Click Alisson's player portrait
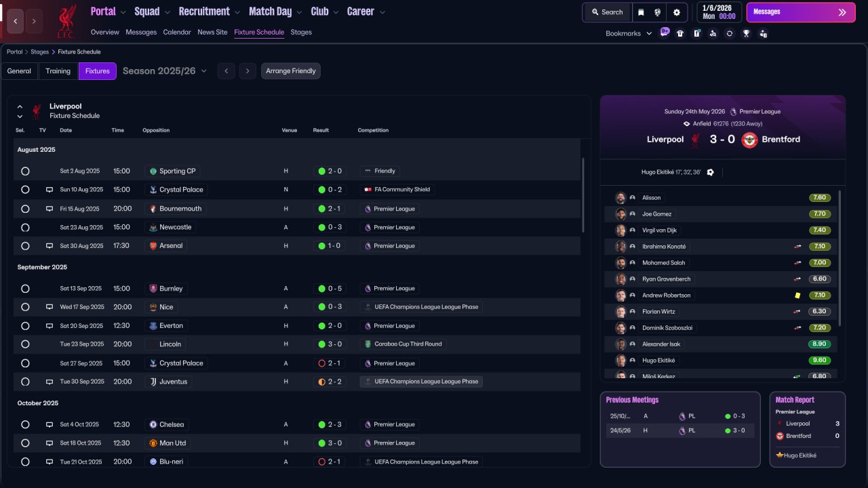Viewport: 868px width, 488px height. point(620,198)
